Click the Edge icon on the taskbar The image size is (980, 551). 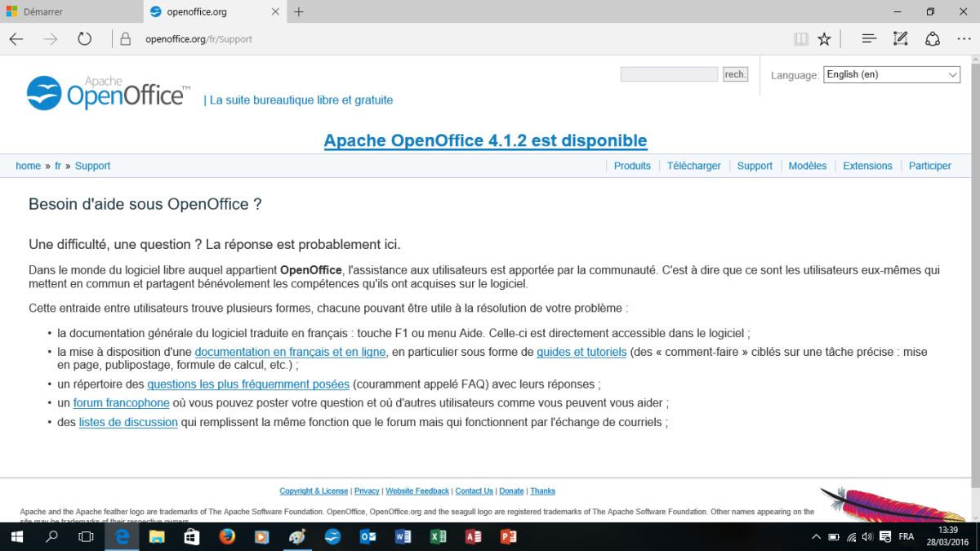(122, 536)
